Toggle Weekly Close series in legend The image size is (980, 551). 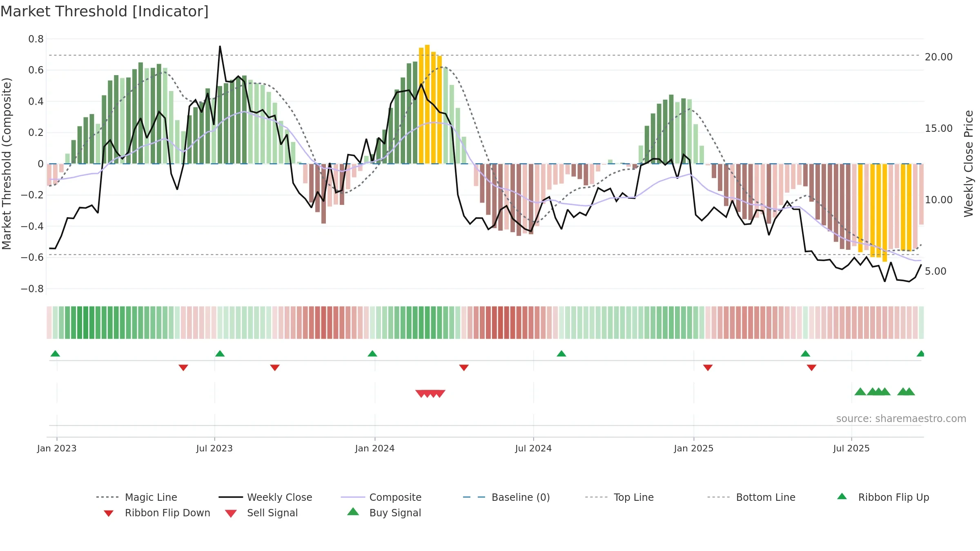[x=265, y=497]
